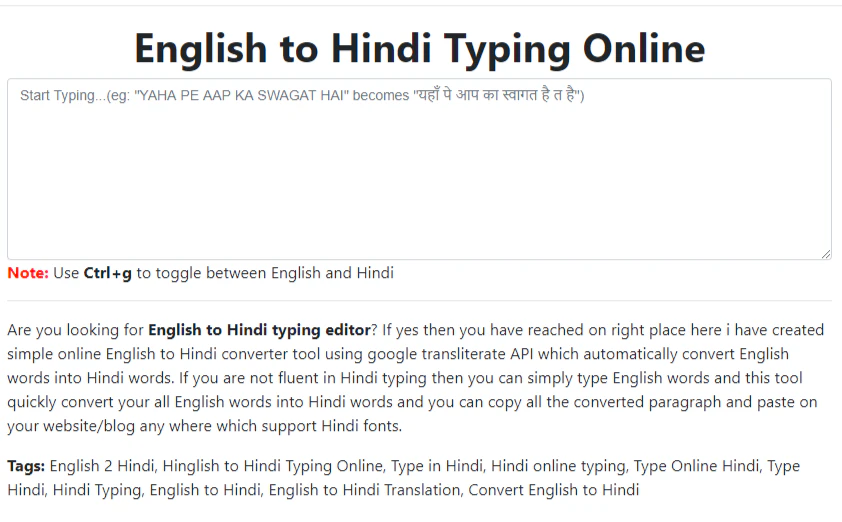Click the 'English 2 Hindi' tag text

coord(102,466)
